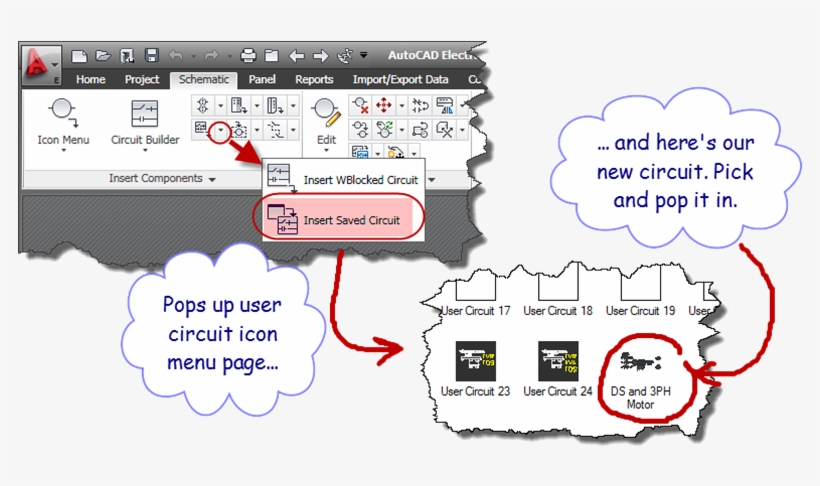The height and width of the screenshot is (486, 820).
Task: Click the Delete Component icon with red X
Action: (360, 106)
